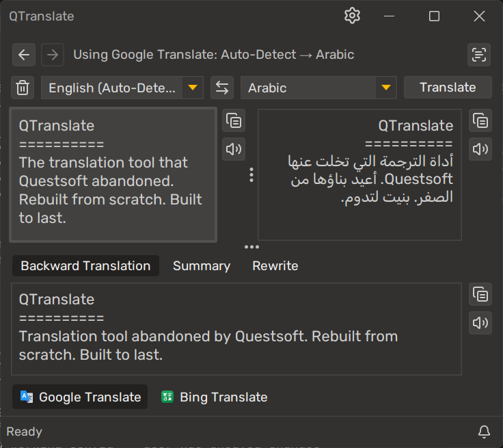Play backward translation audio
503x448 pixels.
(480, 323)
